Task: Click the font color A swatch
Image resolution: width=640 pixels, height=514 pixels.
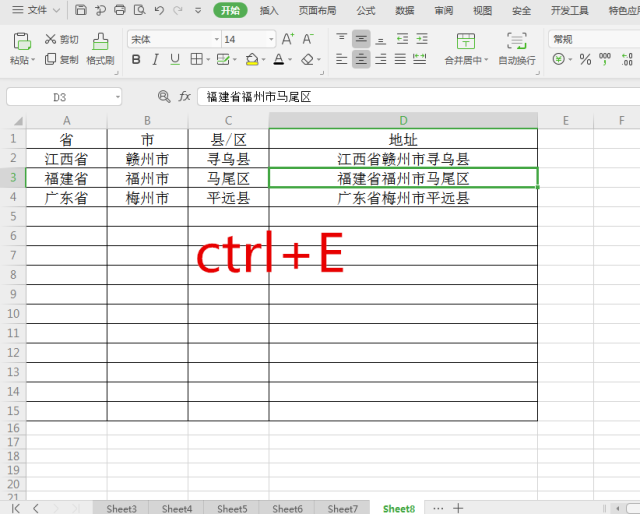Action: pos(278,59)
